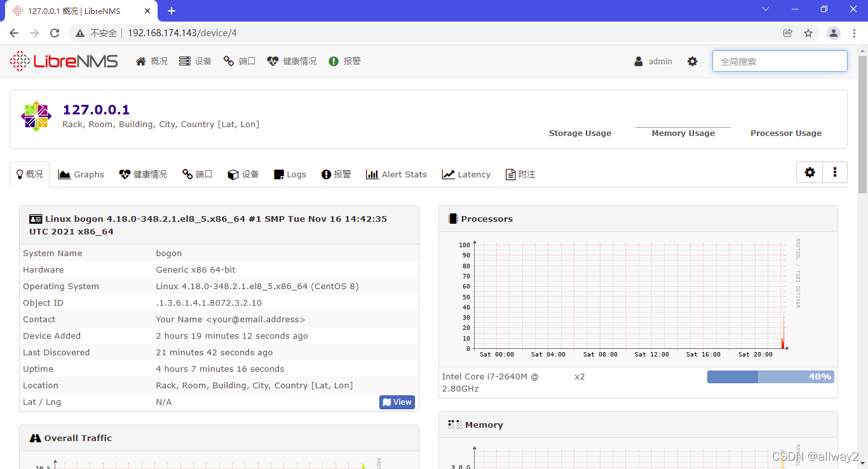Viewport: 868px width, 469px height.
Task: Switch to the Graphs tab
Action: point(81,174)
